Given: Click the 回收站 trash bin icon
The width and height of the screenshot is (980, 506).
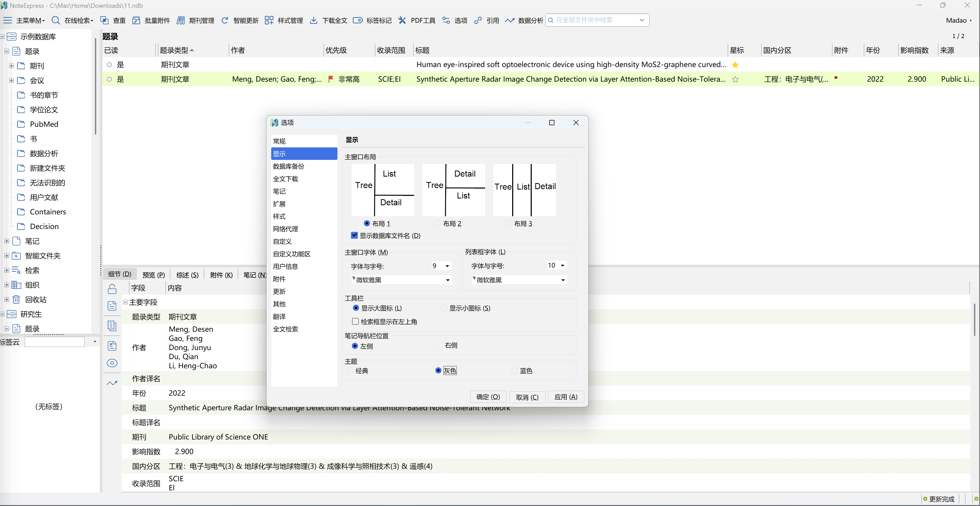Looking at the screenshot, I should [16, 299].
